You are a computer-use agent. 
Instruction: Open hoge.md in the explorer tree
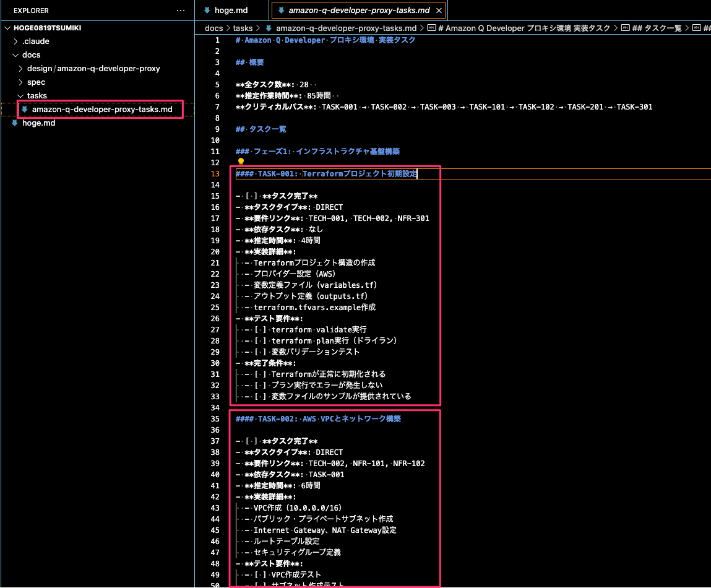(x=38, y=123)
